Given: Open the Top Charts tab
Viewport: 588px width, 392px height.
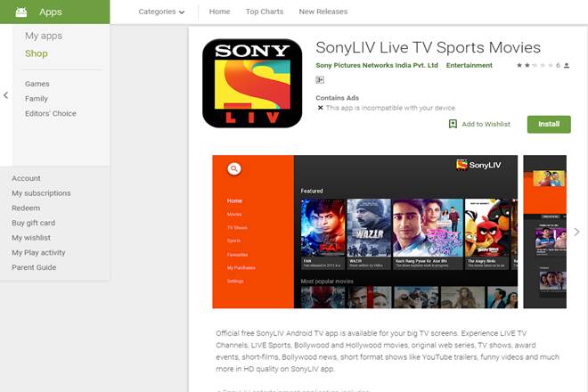Looking at the screenshot, I should point(265,12).
